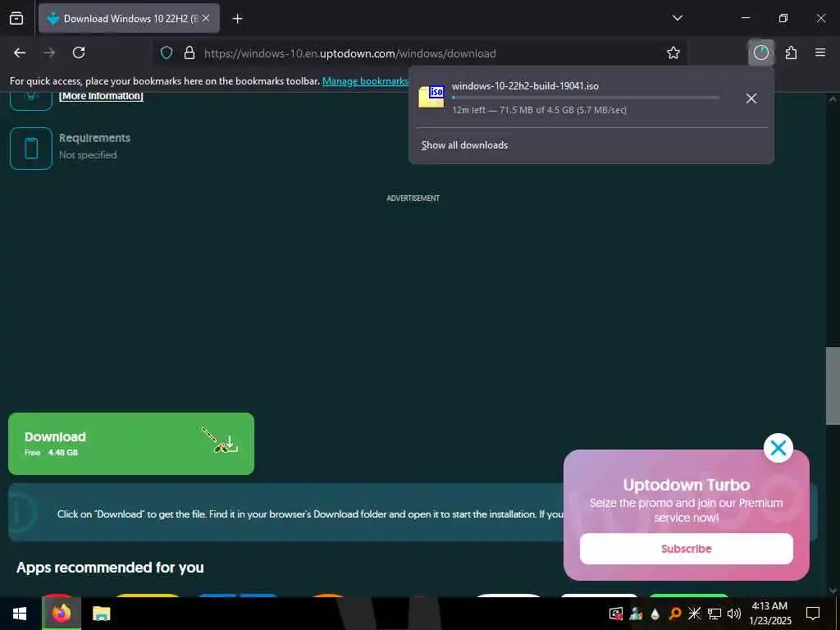The width and height of the screenshot is (840, 630).
Task: Click the info circle icon in notice bar
Action: (21, 514)
